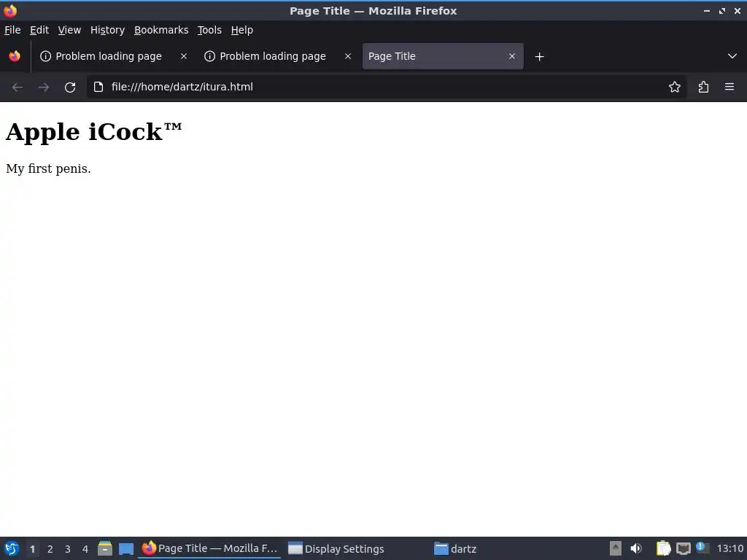Open the View menu
Screen dimensions: 747x560
coord(69,30)
